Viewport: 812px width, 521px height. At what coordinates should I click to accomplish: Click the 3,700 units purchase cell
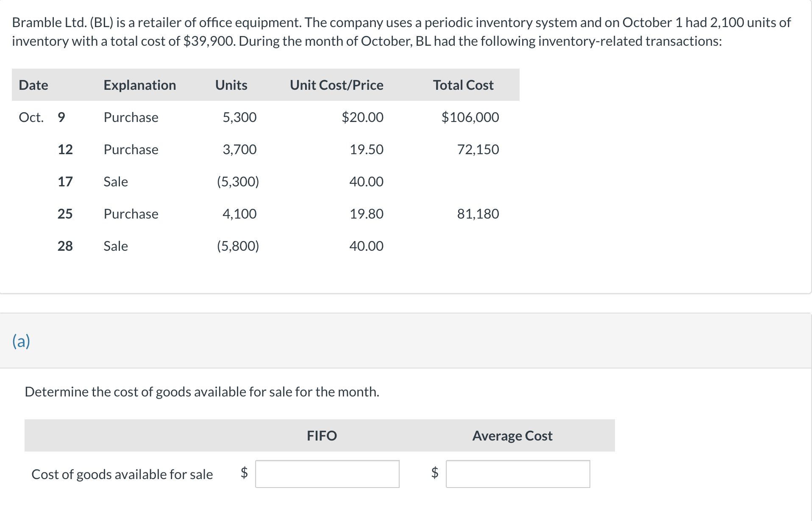[x=239, y=150]
